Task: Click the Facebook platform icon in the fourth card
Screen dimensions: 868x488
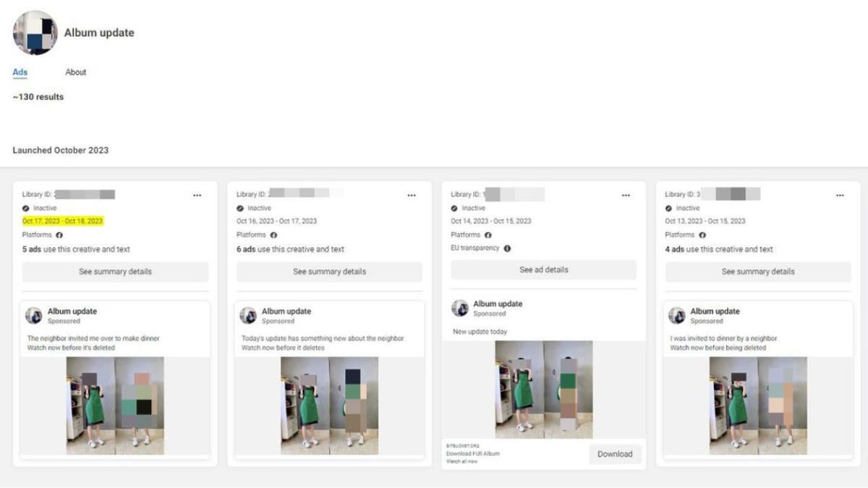Action: pos(702,235)
